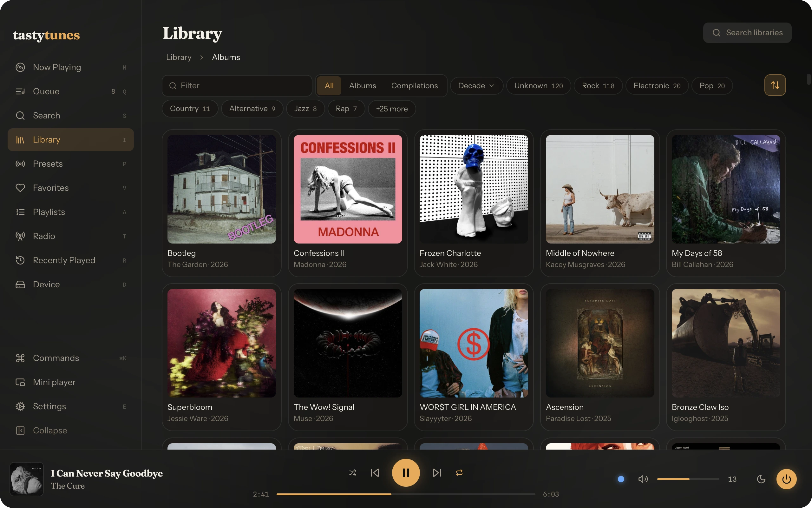Toggle dark mode moon icon

point(761,479)
